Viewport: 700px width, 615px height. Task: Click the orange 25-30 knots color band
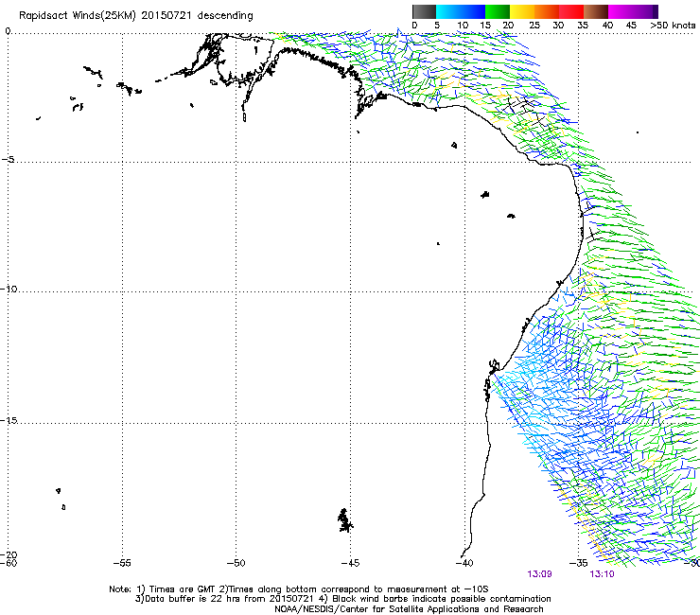click(547, 11)
